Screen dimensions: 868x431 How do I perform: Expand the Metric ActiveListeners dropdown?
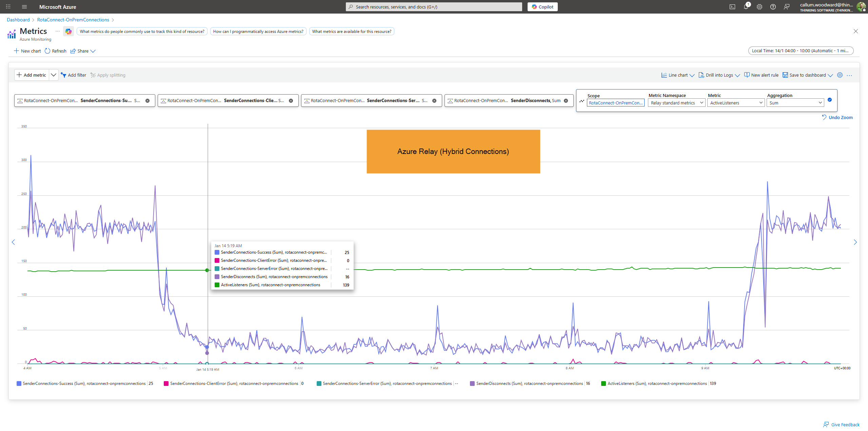736,103
